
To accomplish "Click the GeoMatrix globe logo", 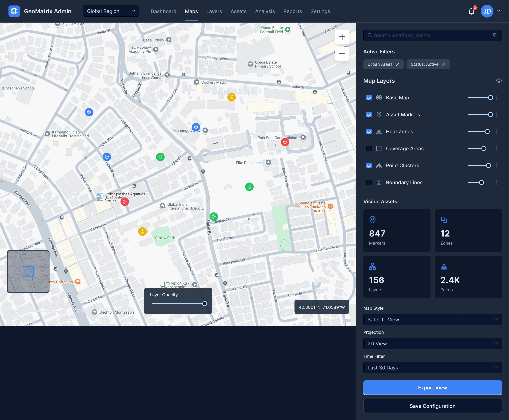I will (14, 11).
